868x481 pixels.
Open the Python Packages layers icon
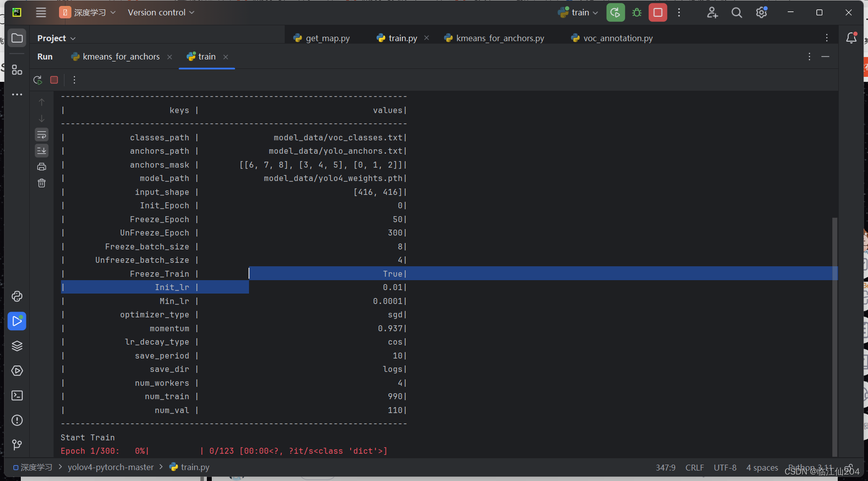click(x=17, y=346)
